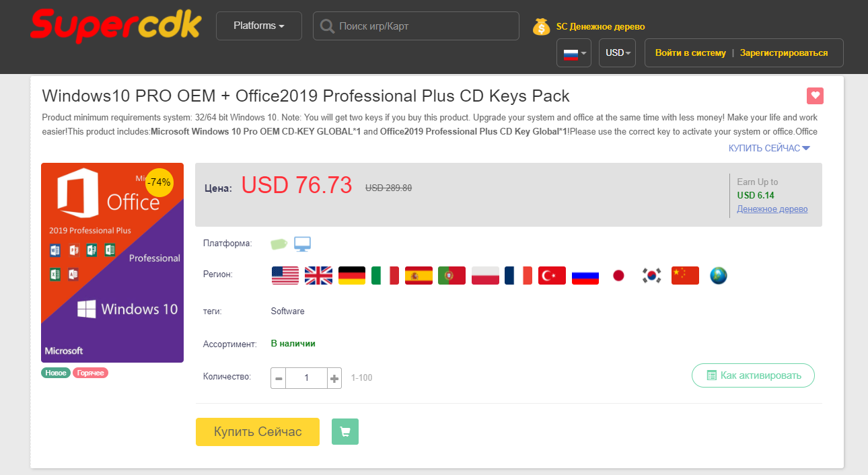Select the South Korea flag region

pyautogui.click(x=651, y=275)
